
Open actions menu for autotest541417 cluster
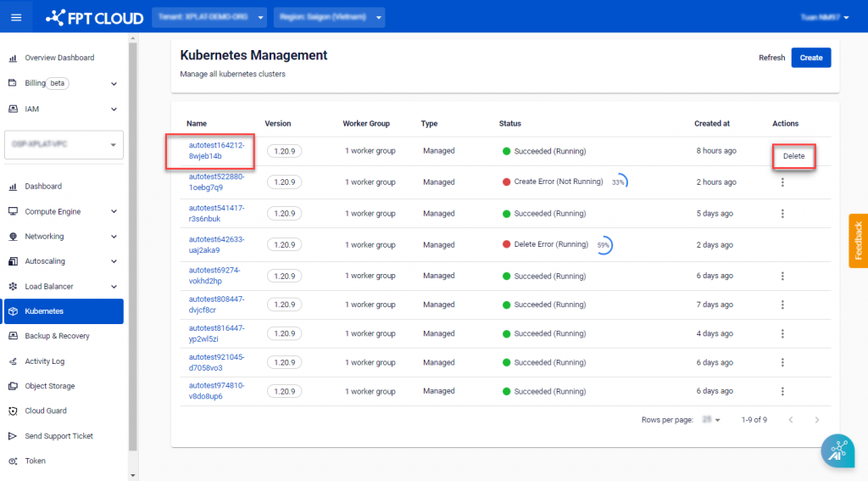click(782, 214)
